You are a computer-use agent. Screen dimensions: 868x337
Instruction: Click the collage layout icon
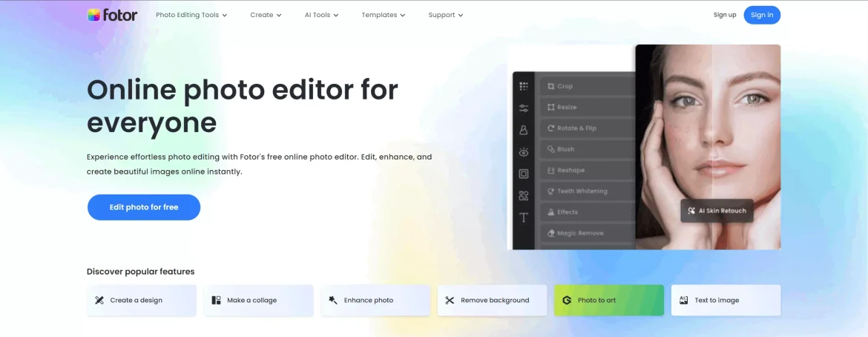tap(216, 301)
